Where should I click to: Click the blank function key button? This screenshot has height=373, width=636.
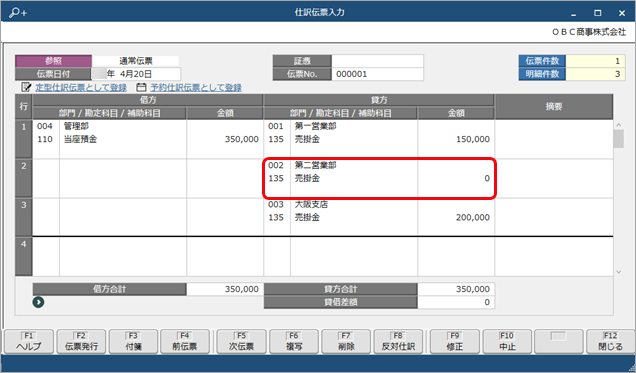click(x=559, y=341)
